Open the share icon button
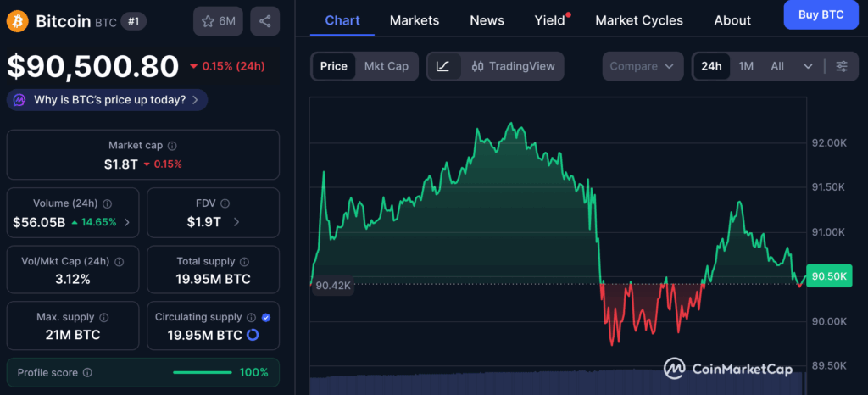 264,21
